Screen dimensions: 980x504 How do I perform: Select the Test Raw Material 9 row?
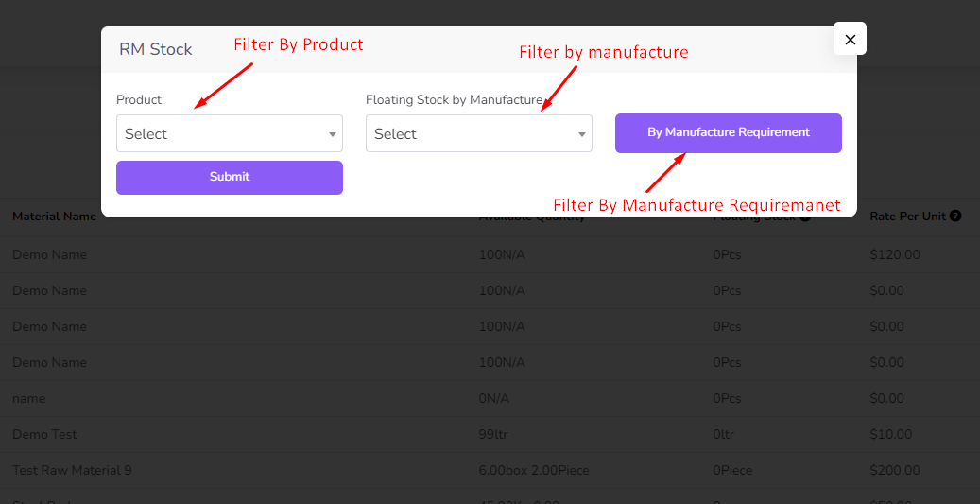click(x=72, y=470)
